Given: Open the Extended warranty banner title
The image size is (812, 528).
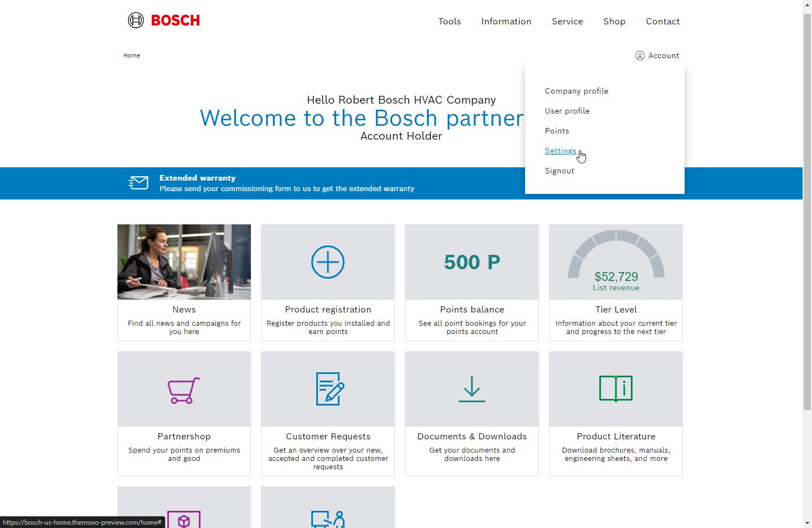Looking at the screenshot, I should pyautogui.click(x=197, y=178).
